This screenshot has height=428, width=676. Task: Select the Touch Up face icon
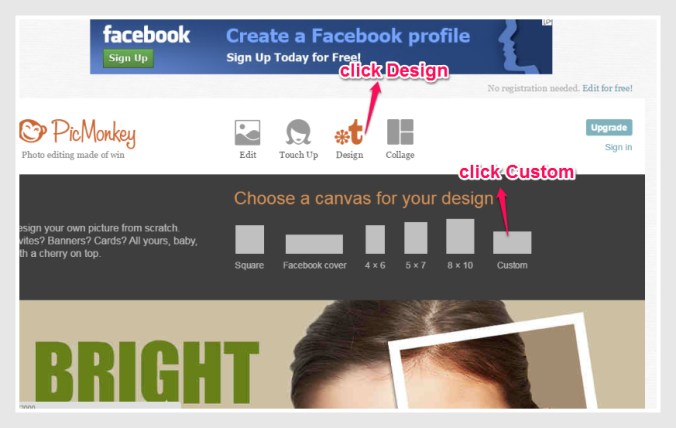pos(298,132)
